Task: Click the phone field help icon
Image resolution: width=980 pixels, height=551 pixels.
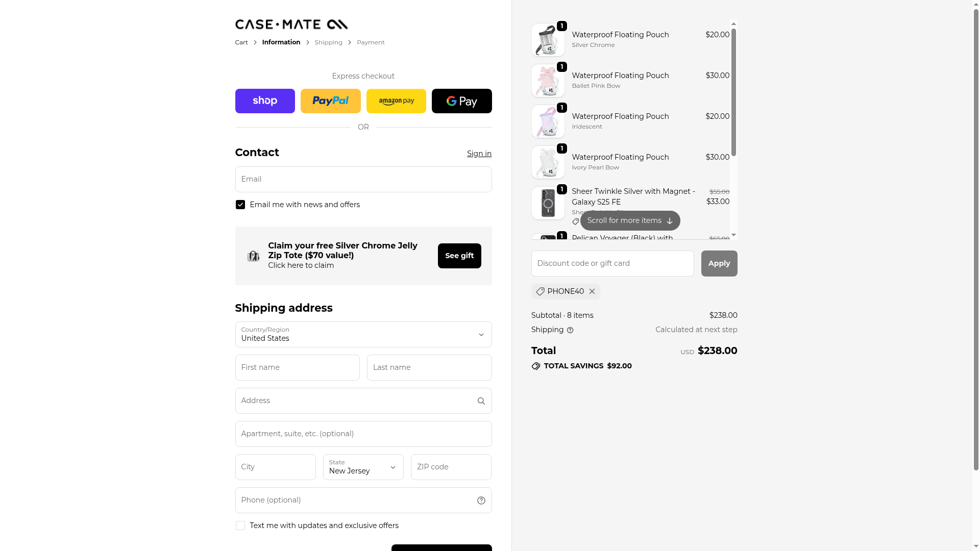Action: pos(481,500)
